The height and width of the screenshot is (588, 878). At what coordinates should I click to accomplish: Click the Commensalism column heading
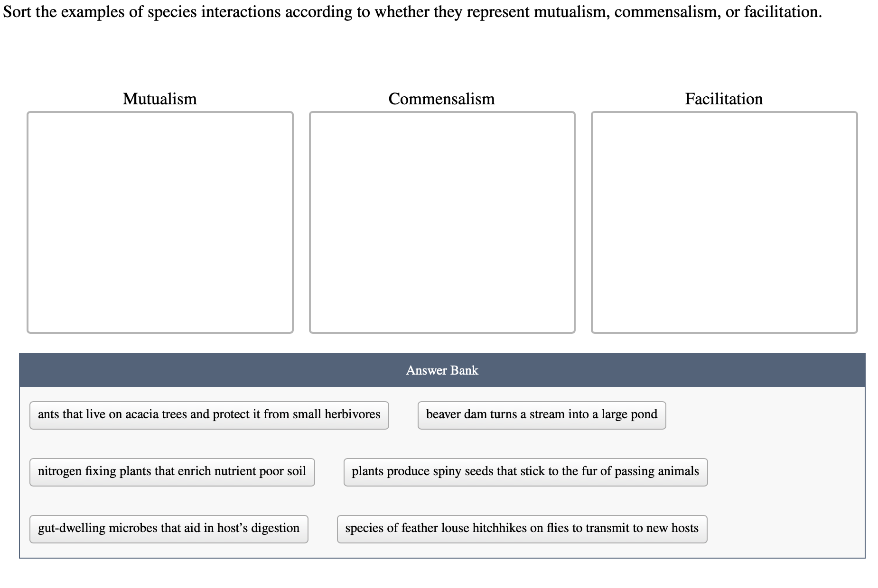tap(441, 99)
